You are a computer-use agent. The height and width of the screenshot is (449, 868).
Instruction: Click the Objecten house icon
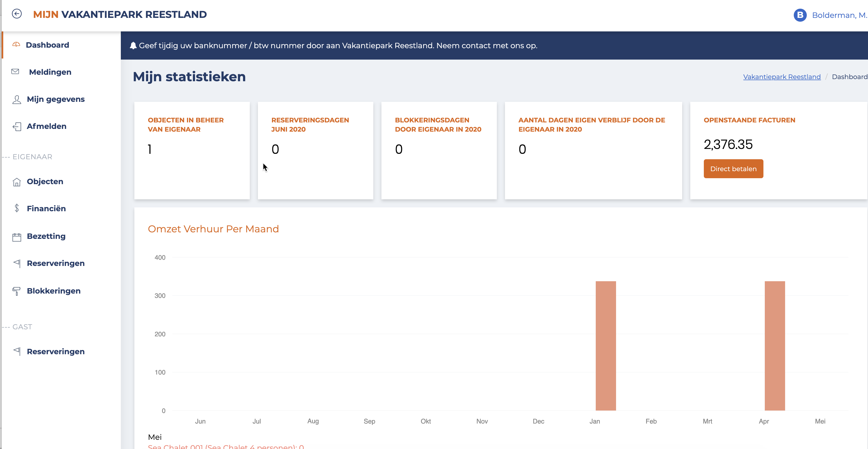17,182
